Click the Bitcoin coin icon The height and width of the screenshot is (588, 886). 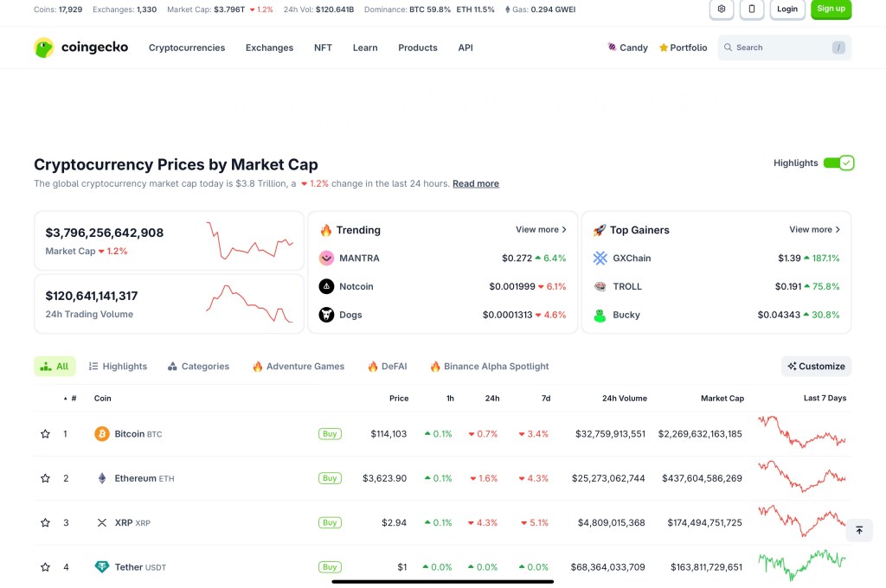click(x=102, y=434)
